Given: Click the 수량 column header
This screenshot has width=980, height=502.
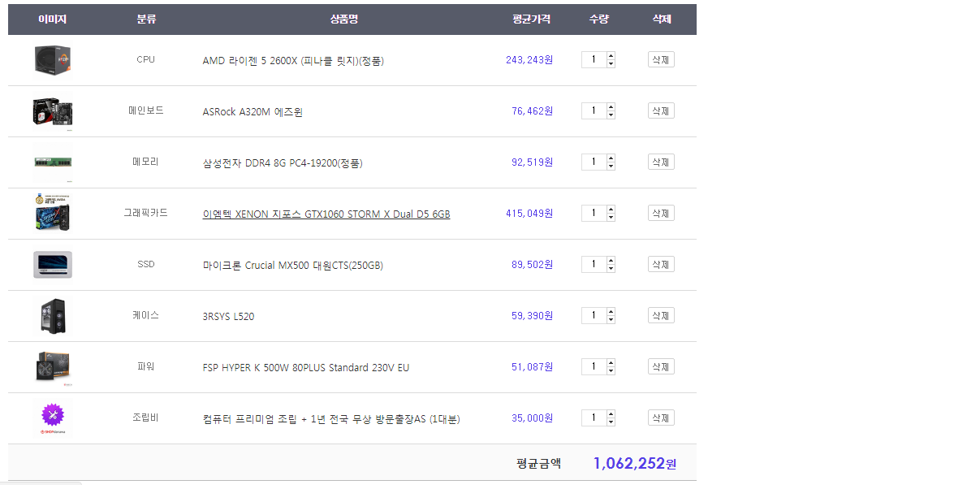Looking at the screenshot, I should coord(599,19).
